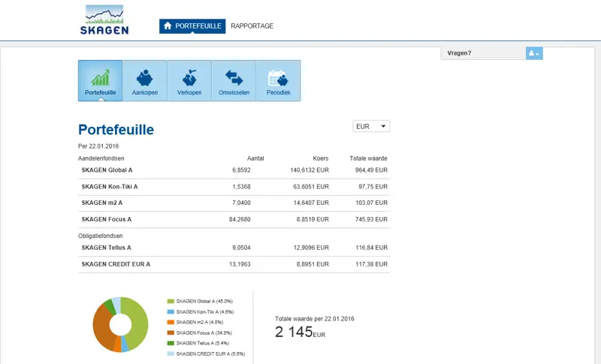This screenshot has height=364, width=601.
Task: Open the Omwisselen arrows tile
Action: tap(234, 81)
